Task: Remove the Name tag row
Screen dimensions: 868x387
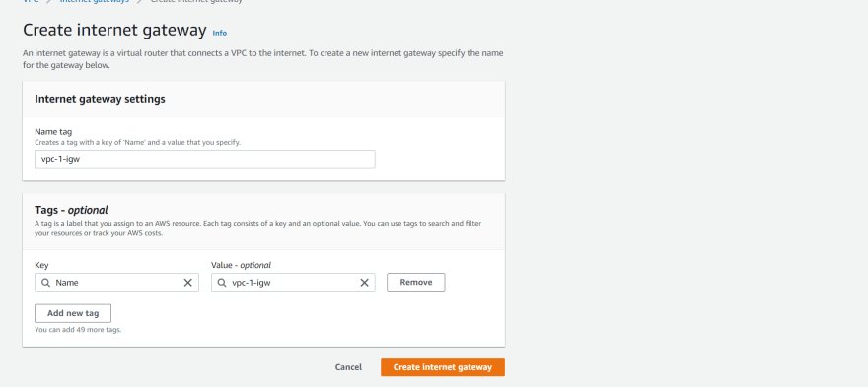Action: pyautogui.click(x=415, y=282)
